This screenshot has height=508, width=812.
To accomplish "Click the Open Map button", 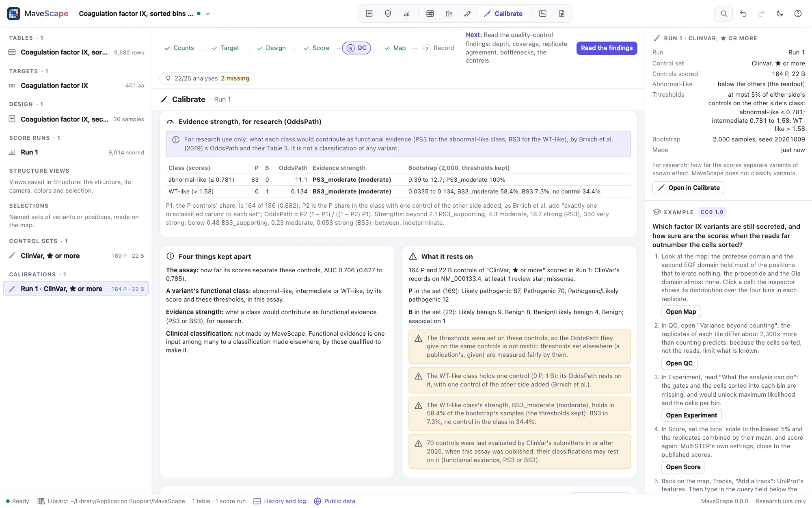I will [681, 312].
